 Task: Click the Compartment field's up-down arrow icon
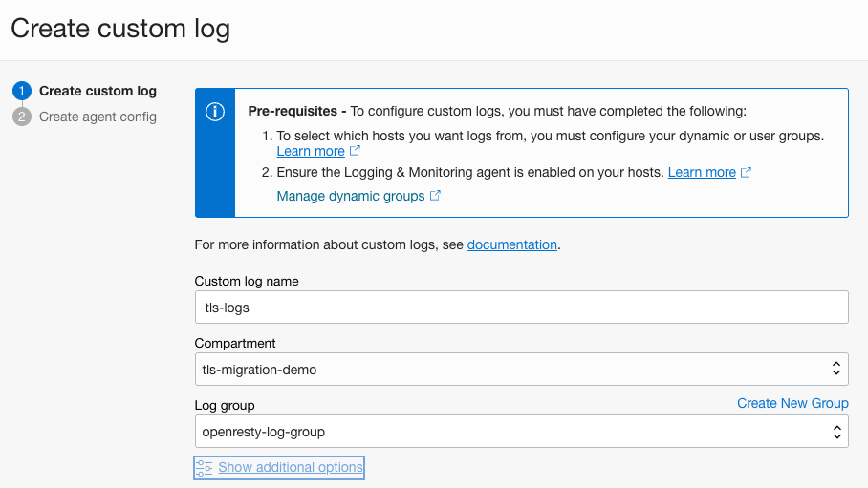[835, 370]
